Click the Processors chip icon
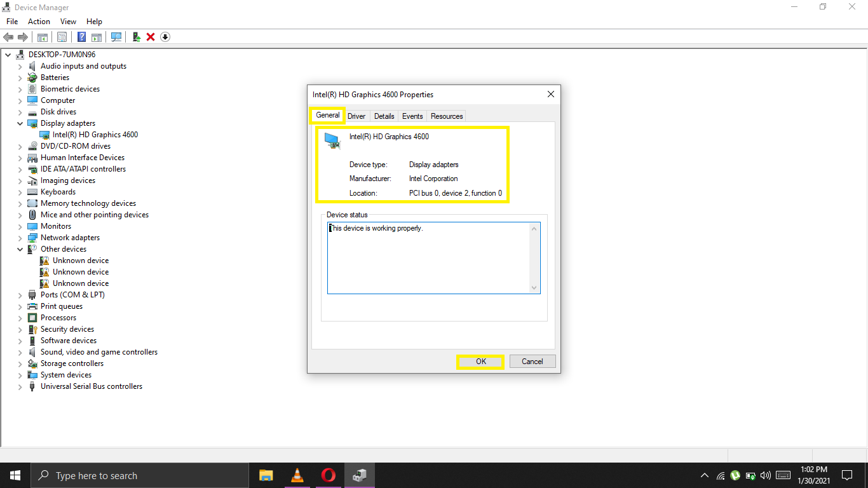 pos(32,318)
